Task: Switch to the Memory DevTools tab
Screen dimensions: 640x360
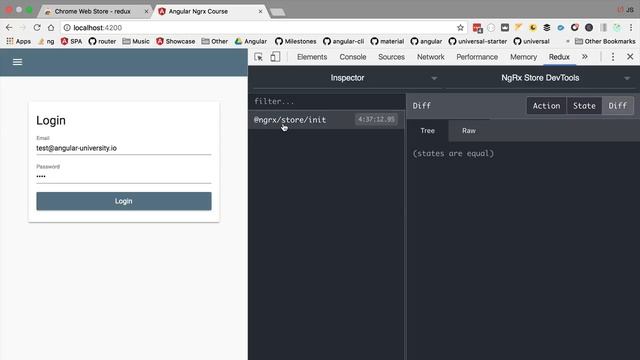Action: coord(523,57)
